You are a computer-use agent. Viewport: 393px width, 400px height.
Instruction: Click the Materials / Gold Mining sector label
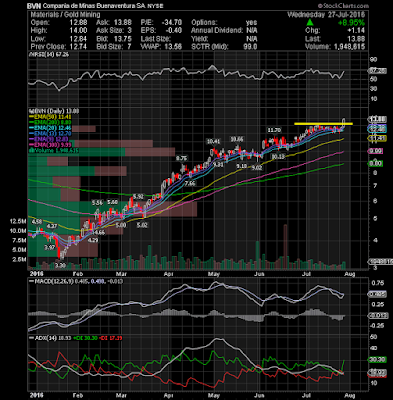[65, 14]
